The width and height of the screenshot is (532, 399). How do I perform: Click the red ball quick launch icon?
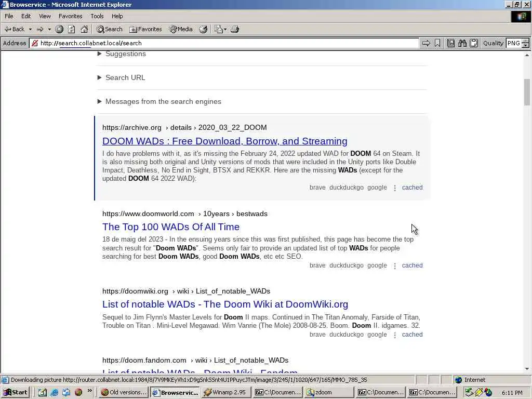(78, 392)
